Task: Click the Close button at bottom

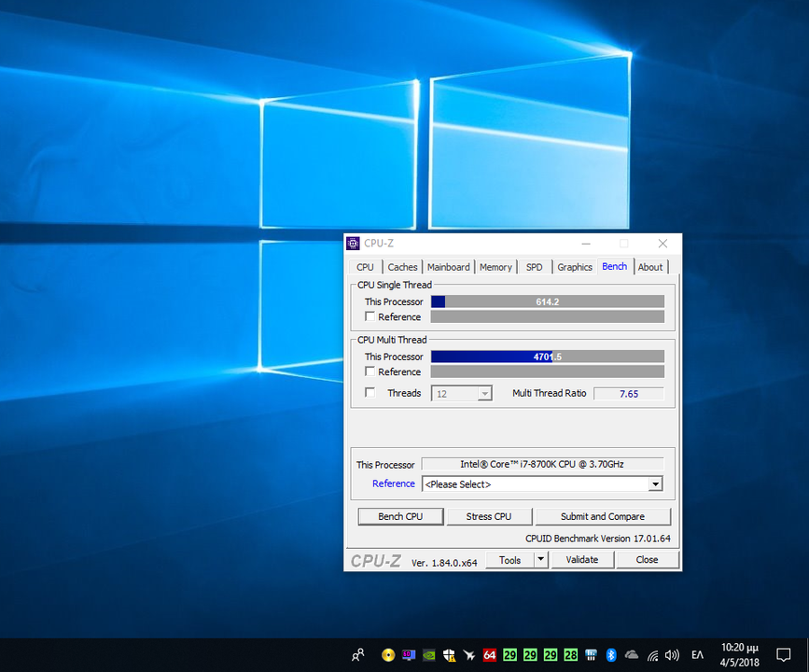Action: click(x=647, y=559)
